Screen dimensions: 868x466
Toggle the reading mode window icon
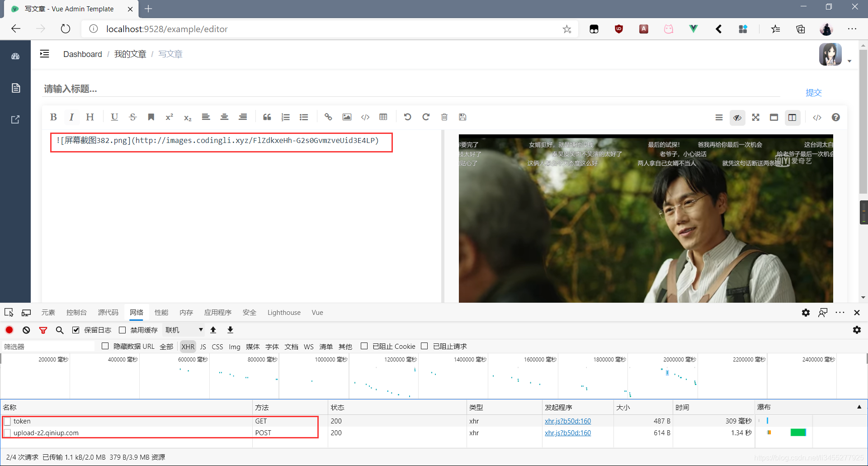pos(774,118)
